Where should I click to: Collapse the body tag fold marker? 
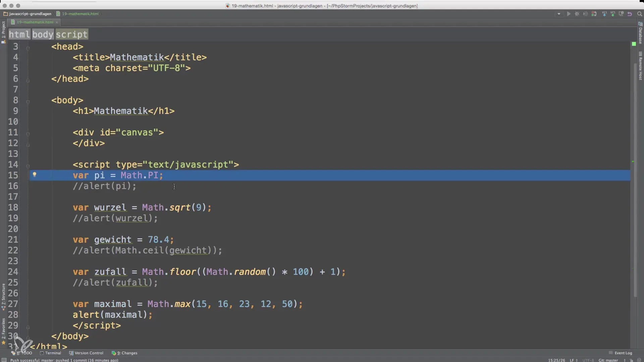(28, 102)
